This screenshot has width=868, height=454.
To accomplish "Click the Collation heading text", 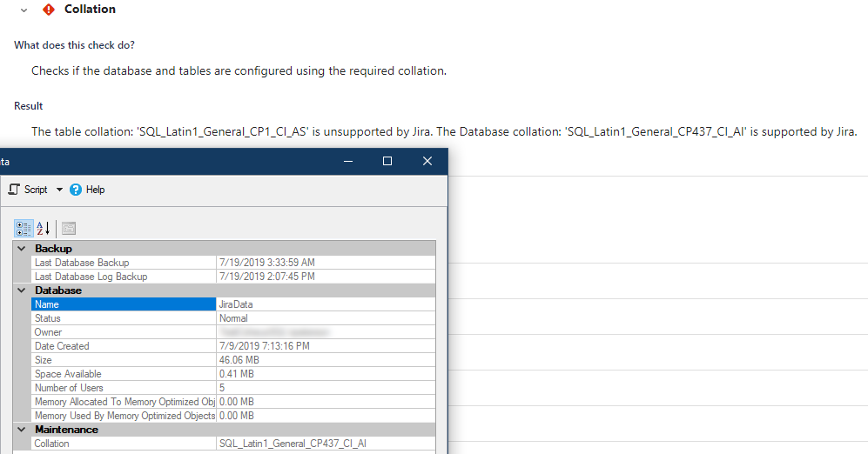I will 90,9.
